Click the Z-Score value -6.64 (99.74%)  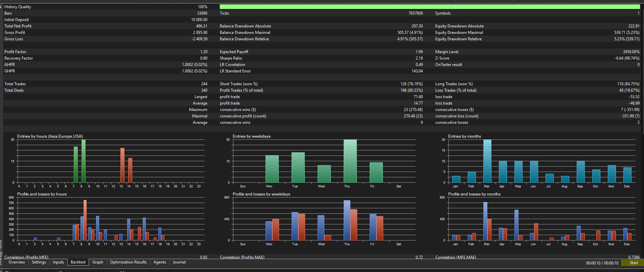click(627, 58)
